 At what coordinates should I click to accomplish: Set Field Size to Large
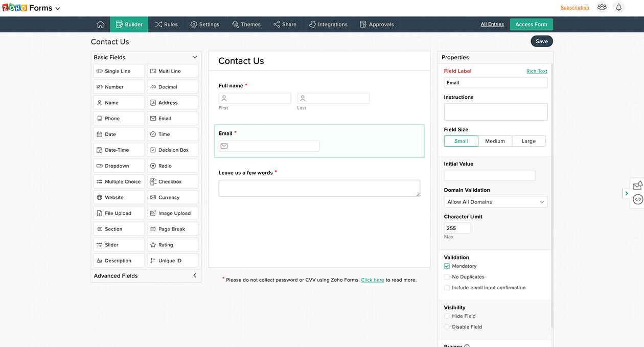[528, 141]
